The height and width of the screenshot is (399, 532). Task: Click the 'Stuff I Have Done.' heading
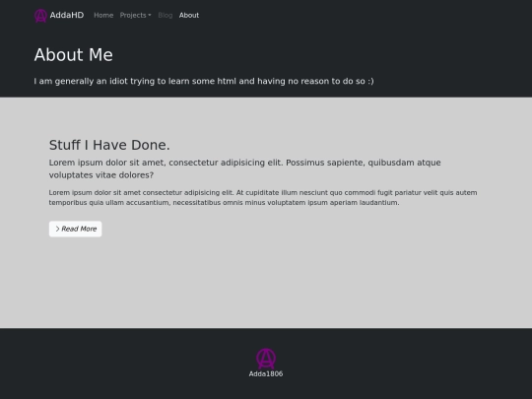[109, 145]
